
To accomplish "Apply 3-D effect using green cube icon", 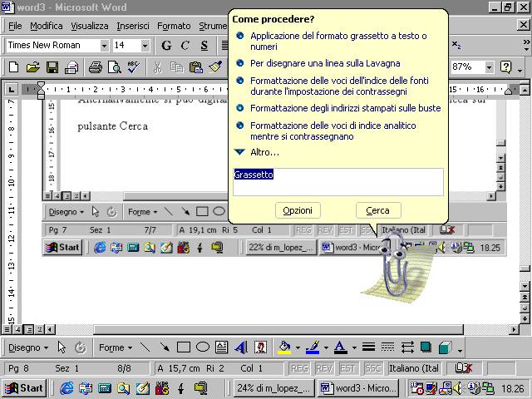I will coord(446,347).
